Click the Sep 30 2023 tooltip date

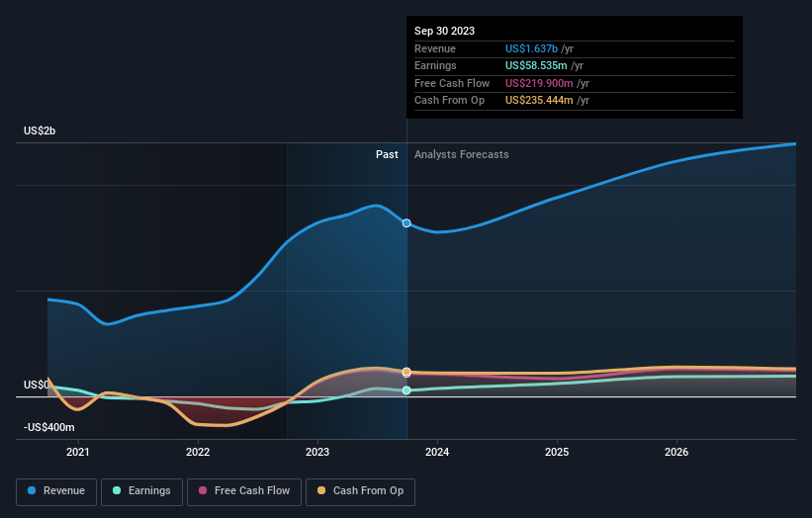(x=444, y=31)
